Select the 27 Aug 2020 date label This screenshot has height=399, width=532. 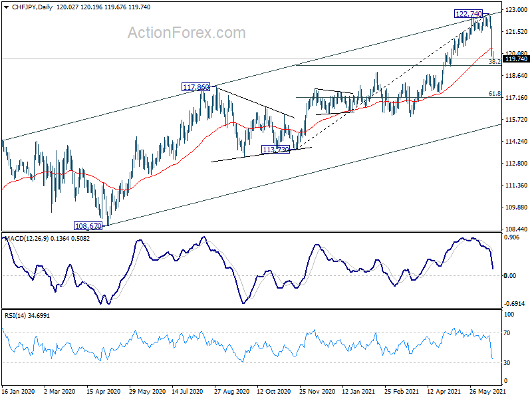[231, 391]
